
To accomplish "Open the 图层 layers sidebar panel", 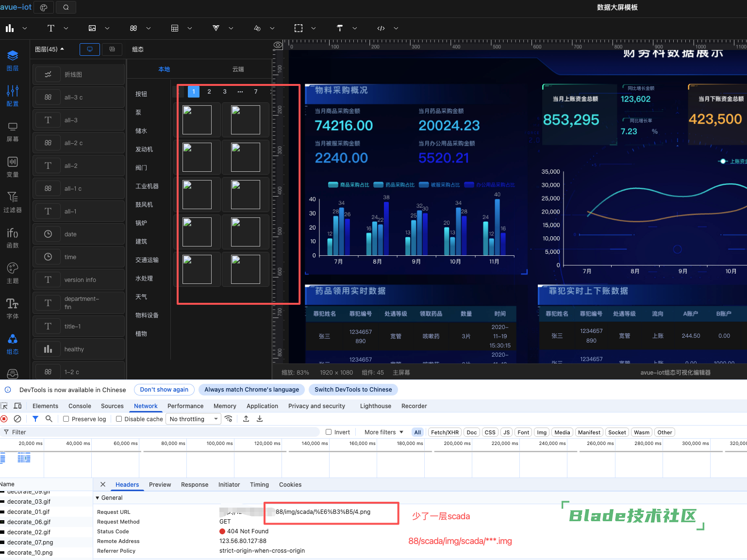I will (x=13, y=60).
